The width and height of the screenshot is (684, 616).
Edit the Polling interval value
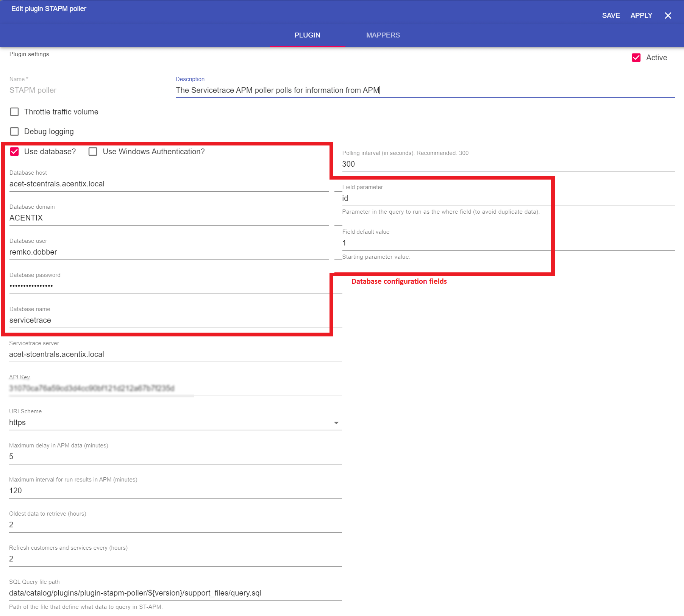(508, 164)
